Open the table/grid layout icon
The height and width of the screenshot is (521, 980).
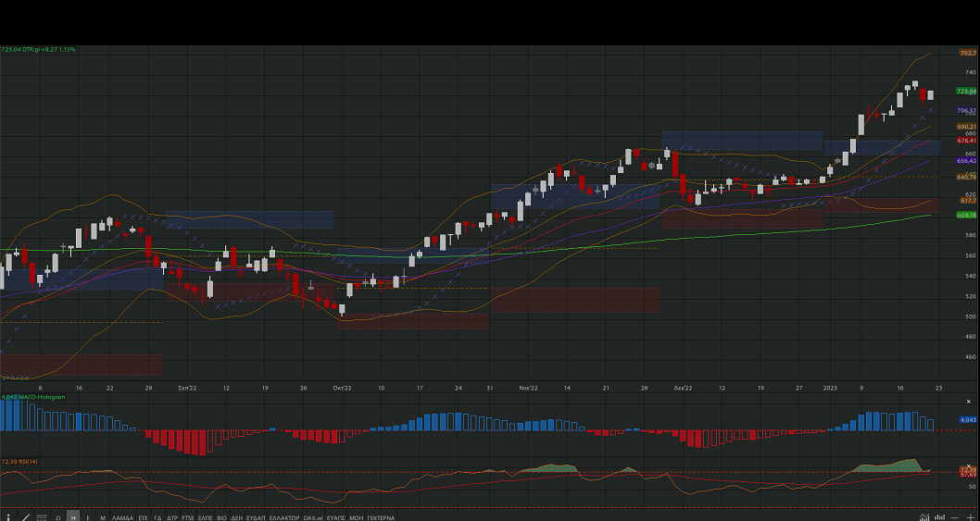coord(42,517)
